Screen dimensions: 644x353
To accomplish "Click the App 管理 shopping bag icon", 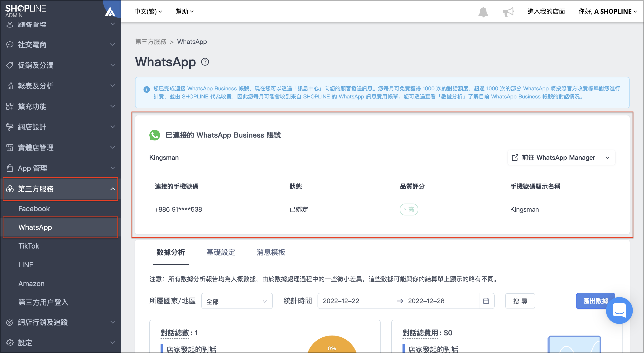I will [10, 168].
